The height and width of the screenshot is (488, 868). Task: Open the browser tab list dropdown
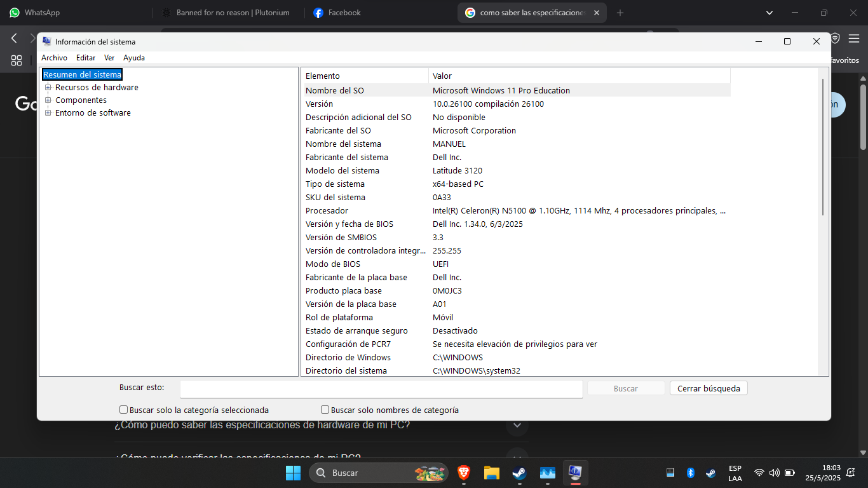pos(770,13)
